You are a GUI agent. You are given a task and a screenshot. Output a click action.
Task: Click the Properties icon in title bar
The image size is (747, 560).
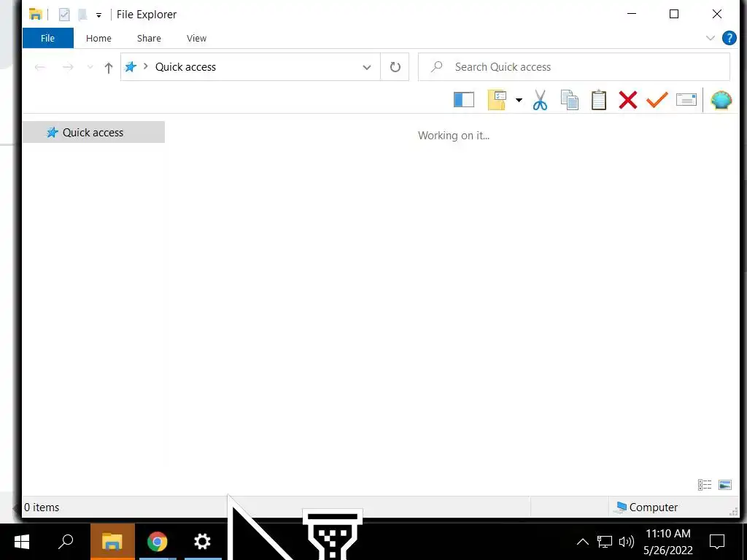click(x=64, y=15)
